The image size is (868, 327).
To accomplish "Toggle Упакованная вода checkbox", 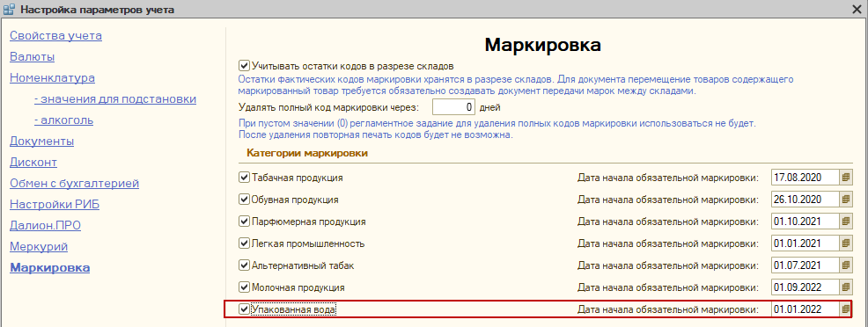I will (244, 309).
